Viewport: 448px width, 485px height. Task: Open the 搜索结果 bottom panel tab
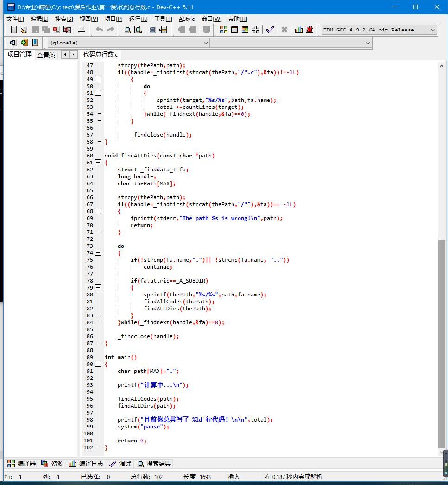coord(154,464)
